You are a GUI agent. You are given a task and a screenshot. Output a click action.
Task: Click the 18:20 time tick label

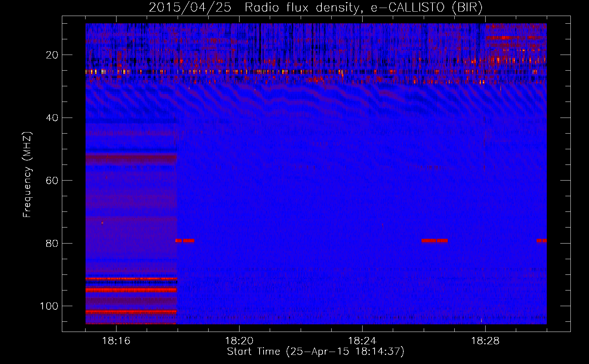239,341
